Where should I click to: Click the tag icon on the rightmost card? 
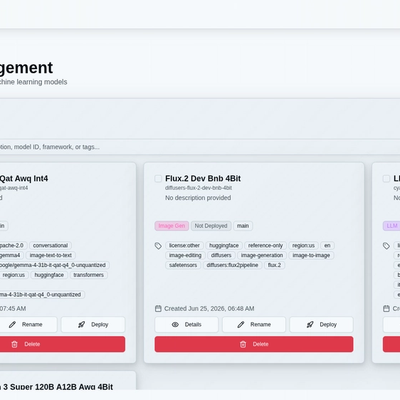tap(386, 246)
